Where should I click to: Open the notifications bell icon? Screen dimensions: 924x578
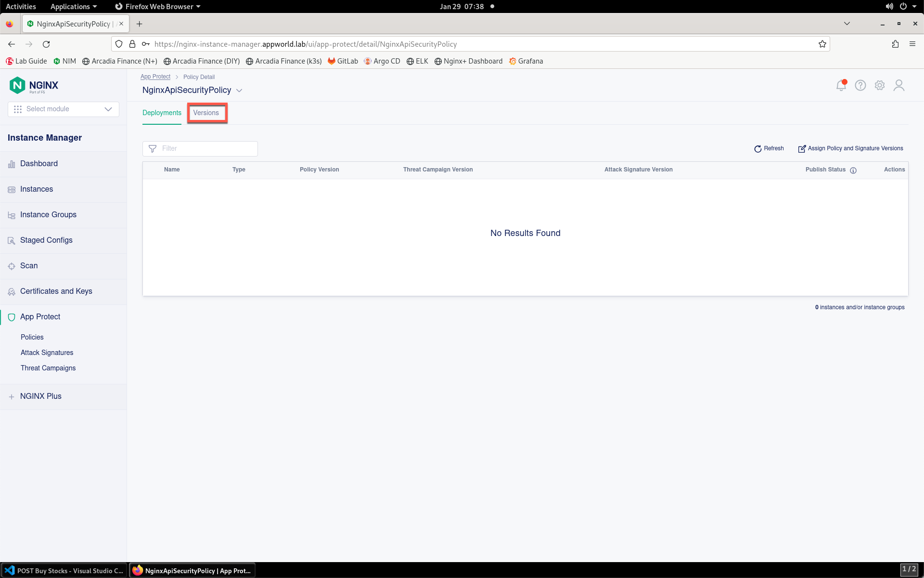[x=841, y=85]
